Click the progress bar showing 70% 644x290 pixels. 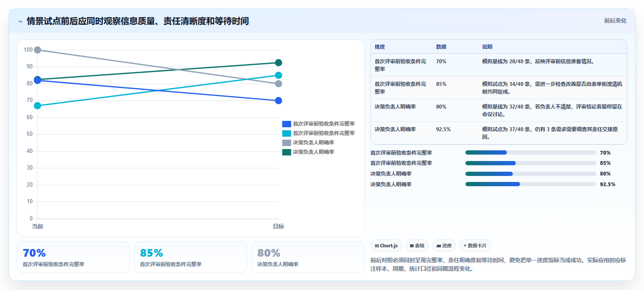point(531,152)
